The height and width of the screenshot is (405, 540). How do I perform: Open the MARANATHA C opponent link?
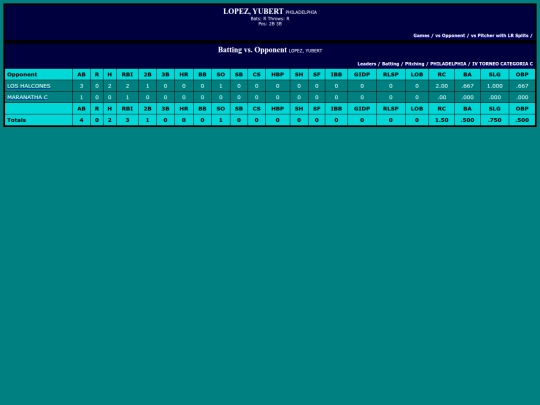27,97
